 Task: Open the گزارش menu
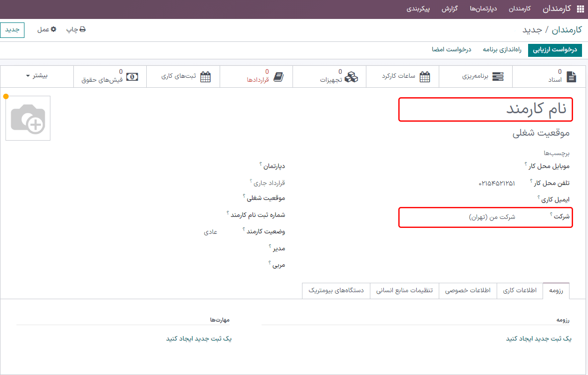coord(450,8)
